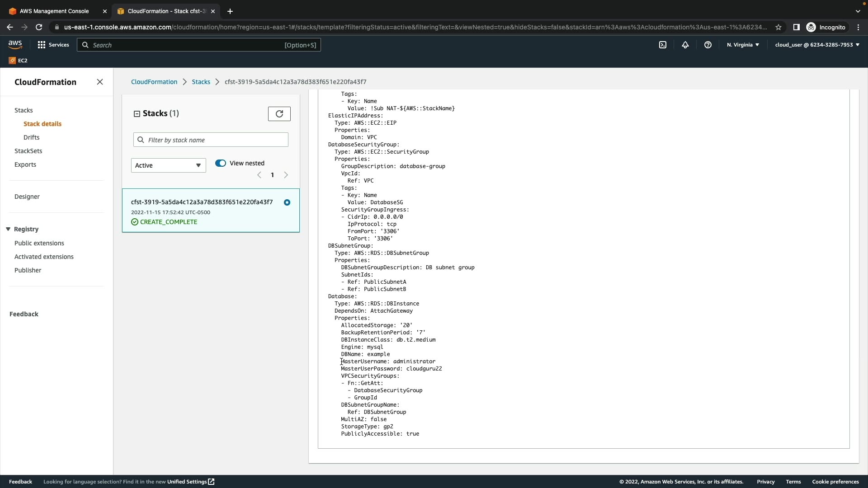Open the EC2 shortcut in favorites bar
The height and width of the screenshot is (488, 868).
18,61
